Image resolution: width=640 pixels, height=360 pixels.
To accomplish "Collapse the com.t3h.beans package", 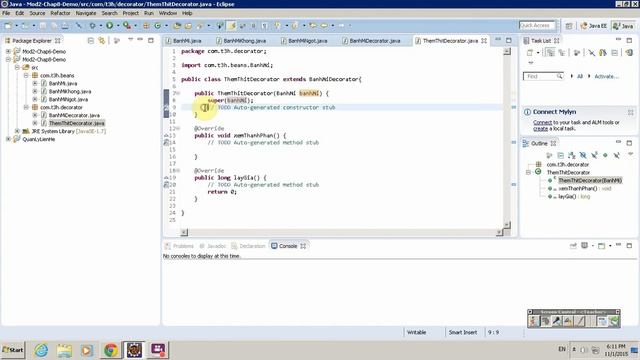I will coord(26,75).
